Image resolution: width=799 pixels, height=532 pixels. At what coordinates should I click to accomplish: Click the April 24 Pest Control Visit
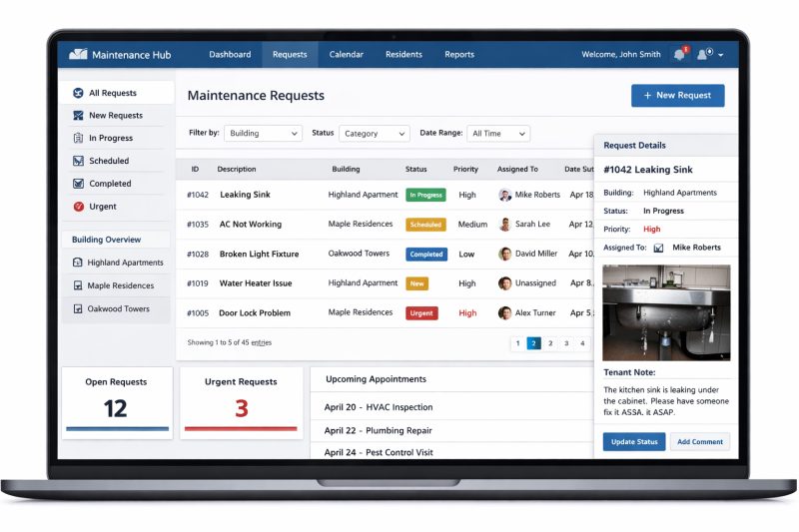coord(379,452)
